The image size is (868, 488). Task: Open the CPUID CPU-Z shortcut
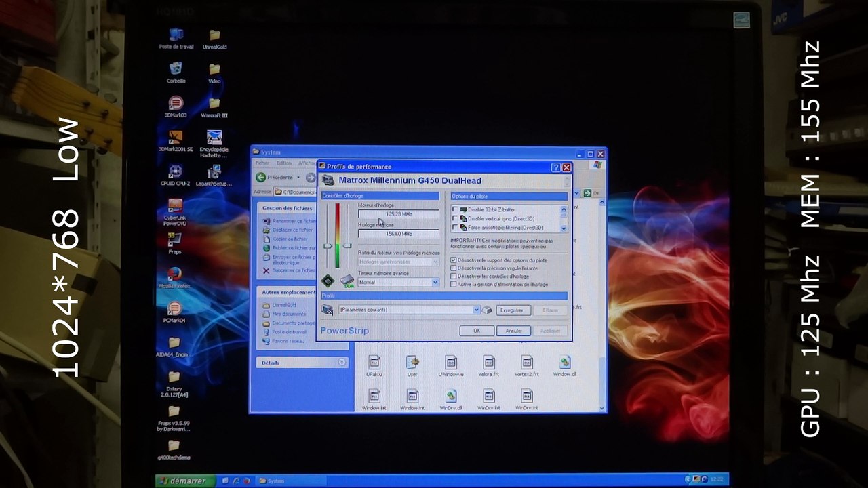tap(176, 176)
